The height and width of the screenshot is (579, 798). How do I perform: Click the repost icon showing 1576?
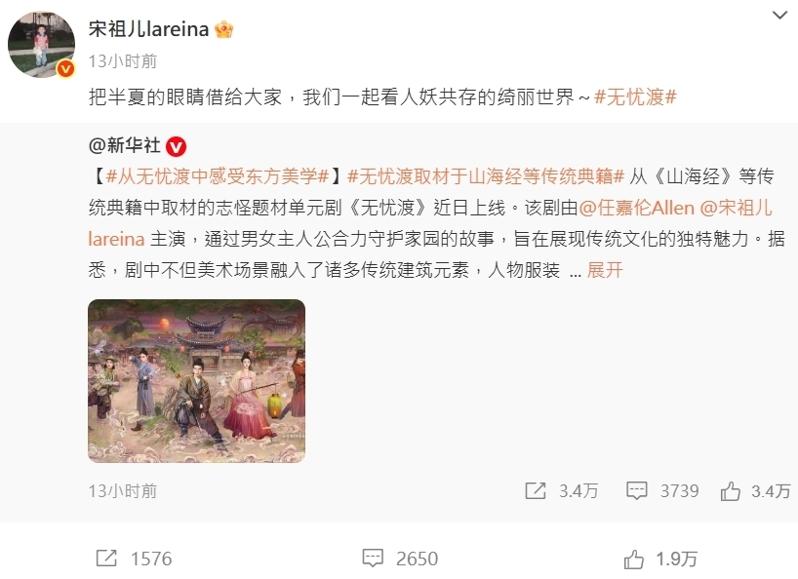[106, 558]
